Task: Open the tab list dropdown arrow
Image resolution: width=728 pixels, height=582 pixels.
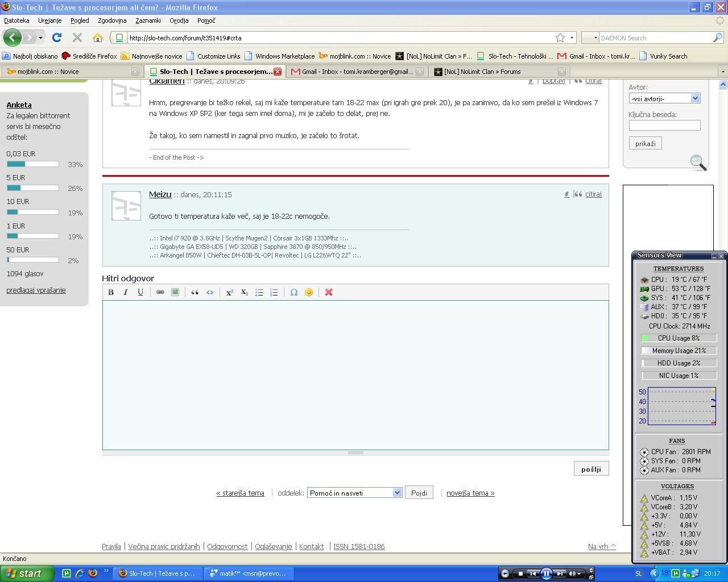Action: click(x=723, y=72)
